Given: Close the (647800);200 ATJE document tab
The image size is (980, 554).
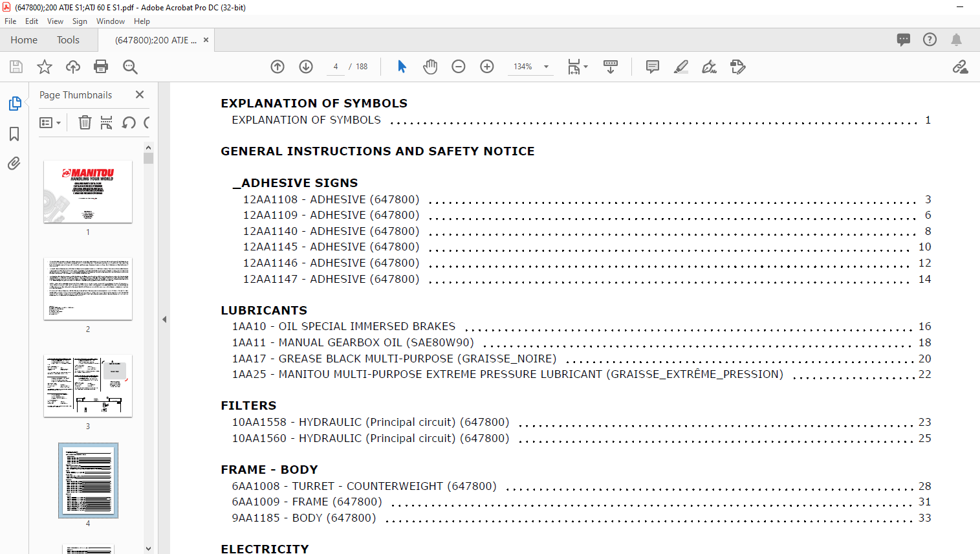Looking at the screenshot, I should 206,40.
